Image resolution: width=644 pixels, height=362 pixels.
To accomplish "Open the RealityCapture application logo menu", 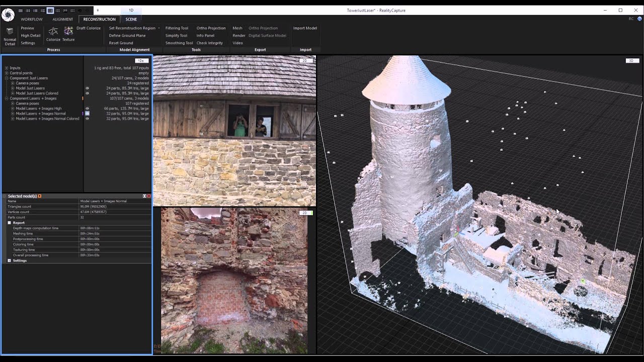I will click(x=8, y=15).
